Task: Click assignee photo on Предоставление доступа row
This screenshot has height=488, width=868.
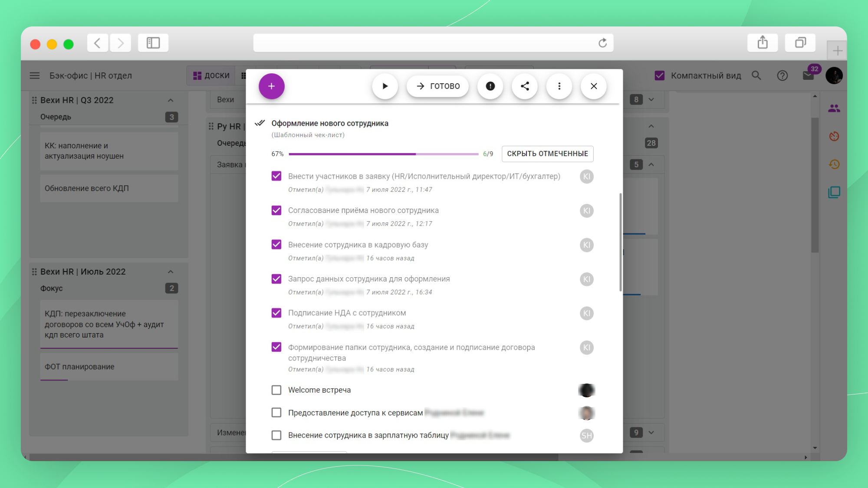Action: [586, 413]
